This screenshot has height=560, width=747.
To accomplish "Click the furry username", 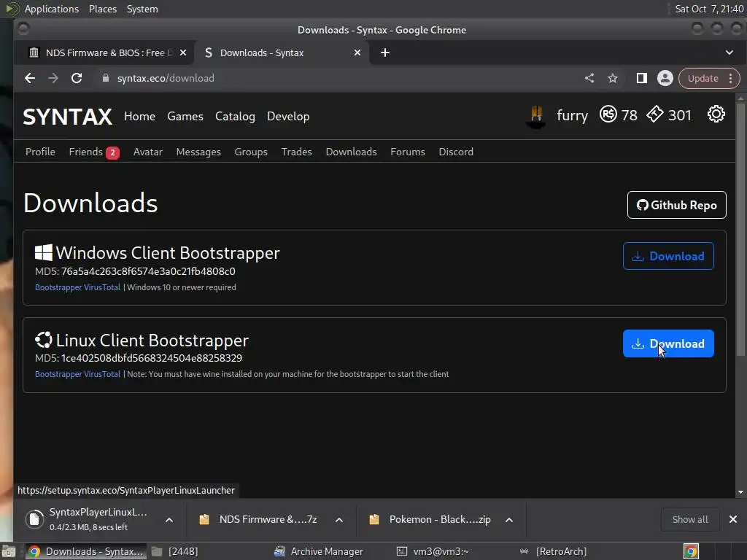I will point(572,116).
